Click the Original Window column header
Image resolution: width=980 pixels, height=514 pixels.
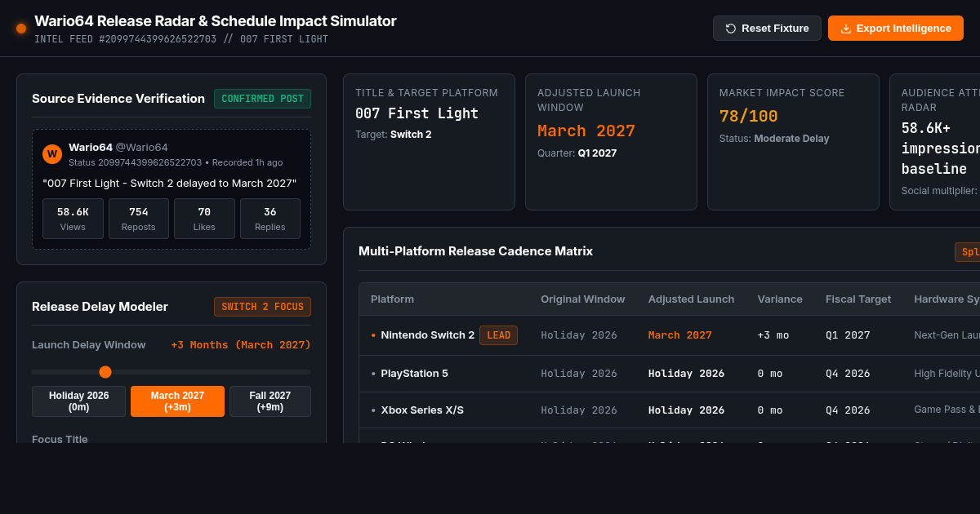(583, 299)
